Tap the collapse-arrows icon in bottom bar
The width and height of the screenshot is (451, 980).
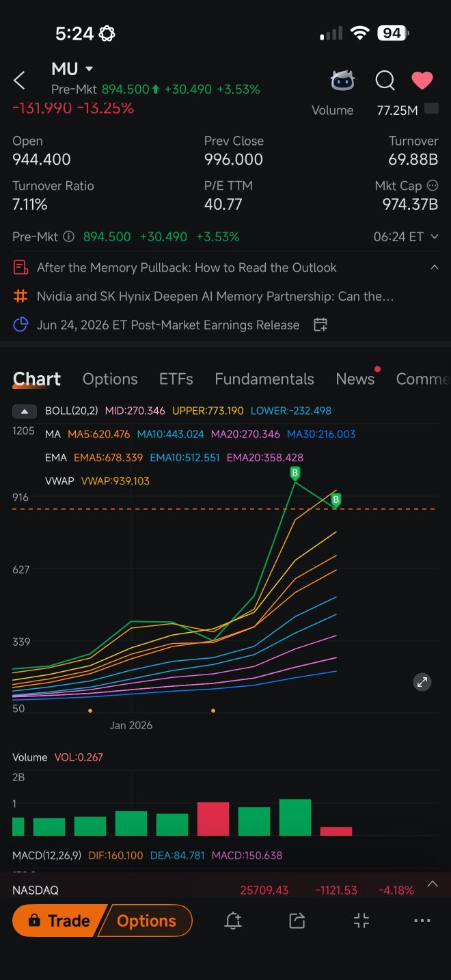click(361, 921)
